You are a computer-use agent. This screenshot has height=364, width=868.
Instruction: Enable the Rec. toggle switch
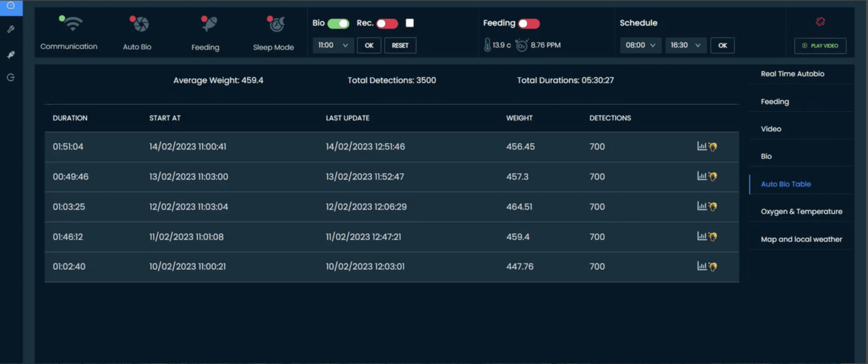387,23
